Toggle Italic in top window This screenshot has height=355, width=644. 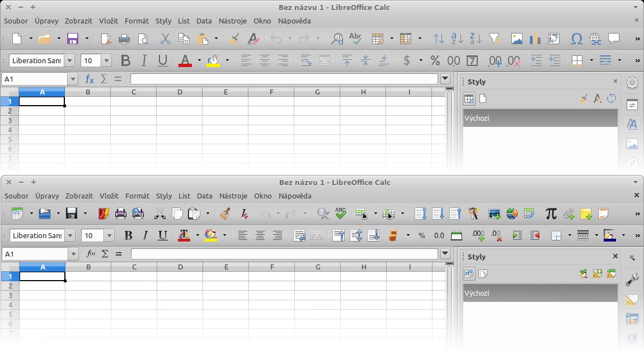(x=144, y=61)
